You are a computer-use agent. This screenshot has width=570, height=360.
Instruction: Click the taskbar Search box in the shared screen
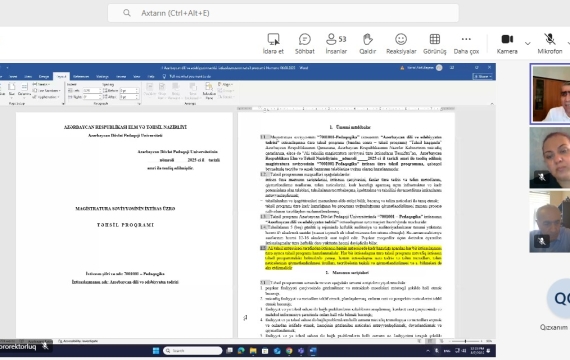coord(193,351)
